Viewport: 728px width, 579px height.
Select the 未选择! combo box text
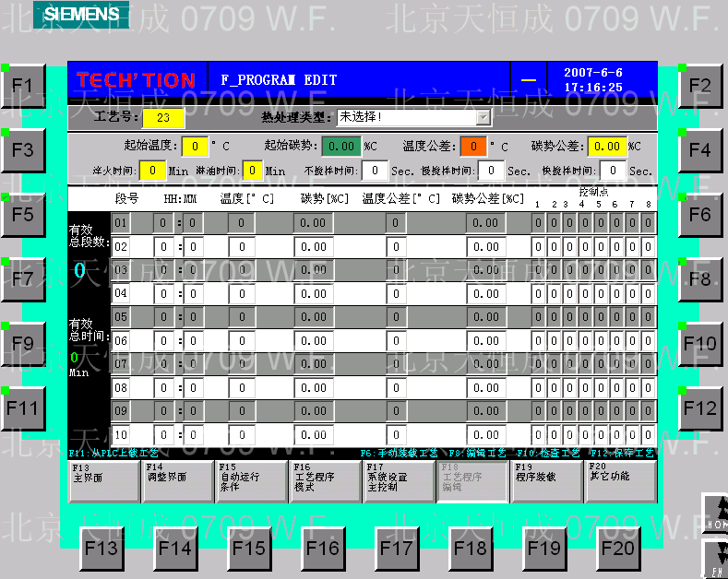point(404,117)
